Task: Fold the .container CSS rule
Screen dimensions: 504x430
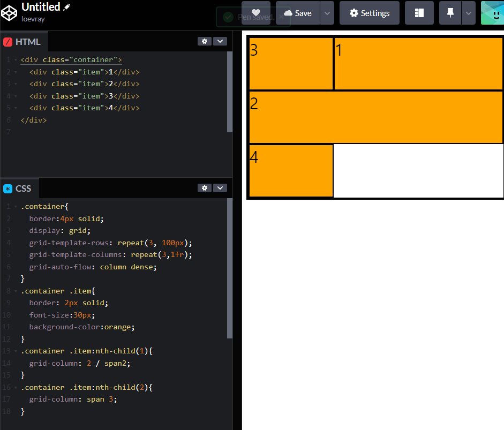Action: tap(16, 206)
